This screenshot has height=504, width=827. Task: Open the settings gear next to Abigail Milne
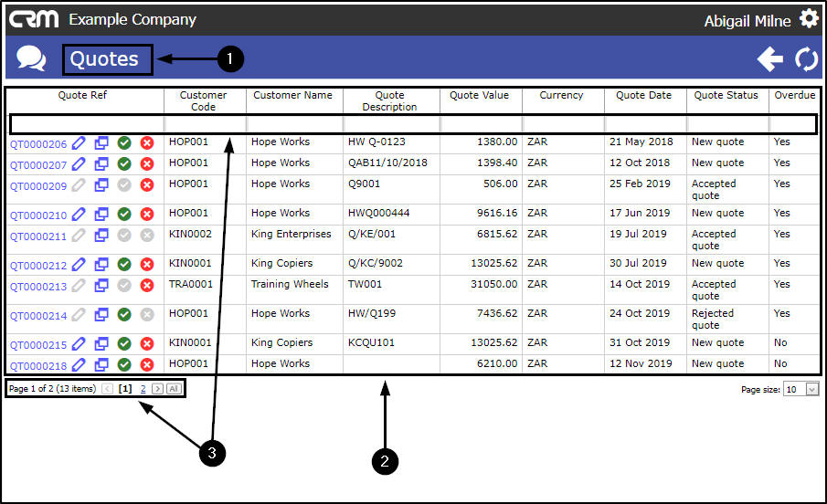pos(809,19)
